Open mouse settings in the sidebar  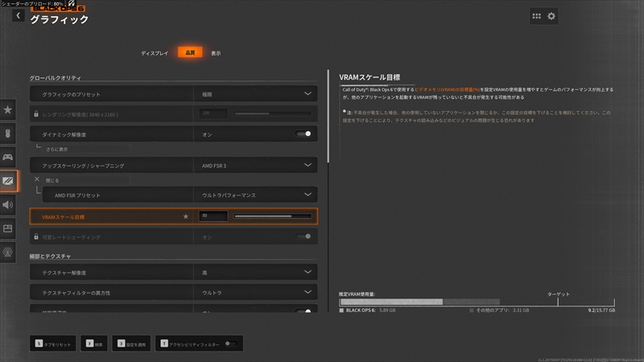tap(8, 134)
